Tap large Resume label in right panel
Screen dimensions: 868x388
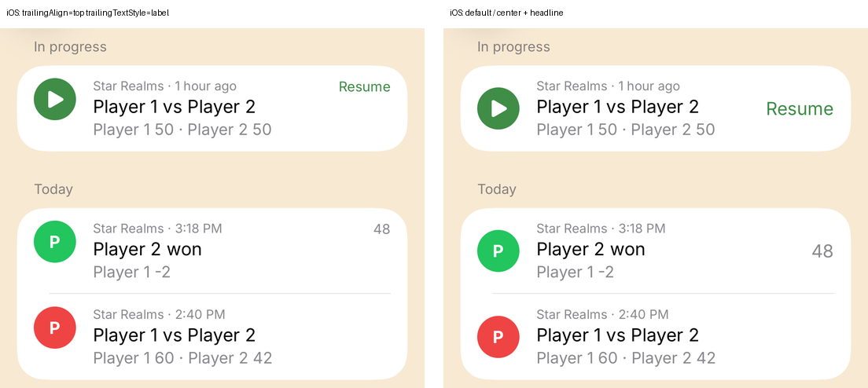[800, 109]
